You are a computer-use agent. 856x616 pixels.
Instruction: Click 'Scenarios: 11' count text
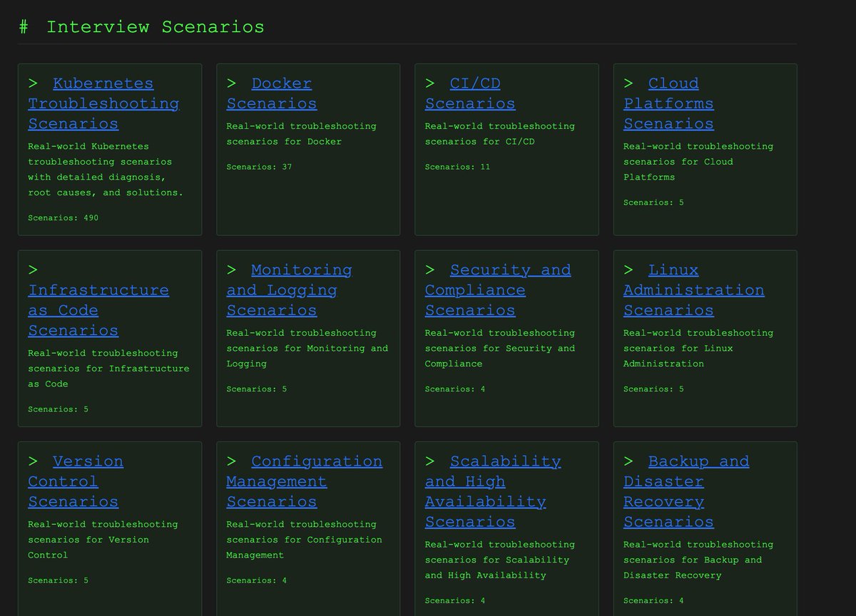(457, 167)
